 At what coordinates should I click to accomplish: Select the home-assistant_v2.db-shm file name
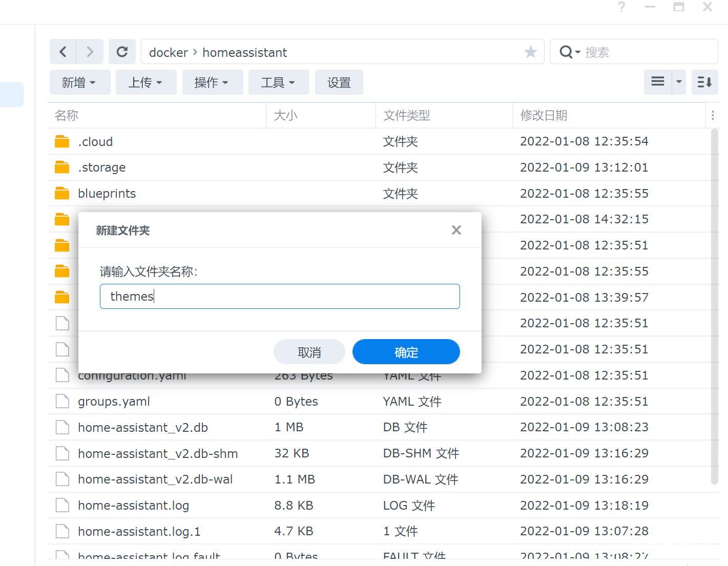point(158,453)
